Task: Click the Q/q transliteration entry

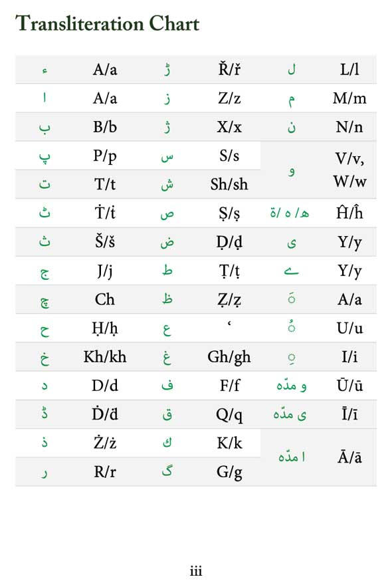Action: [x=229, y=415]
